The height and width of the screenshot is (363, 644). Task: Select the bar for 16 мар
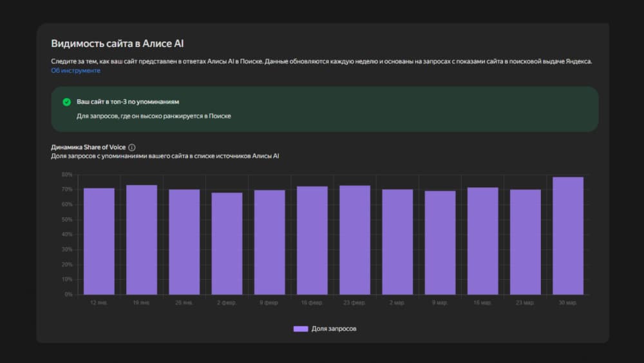[x=483, y=241]
